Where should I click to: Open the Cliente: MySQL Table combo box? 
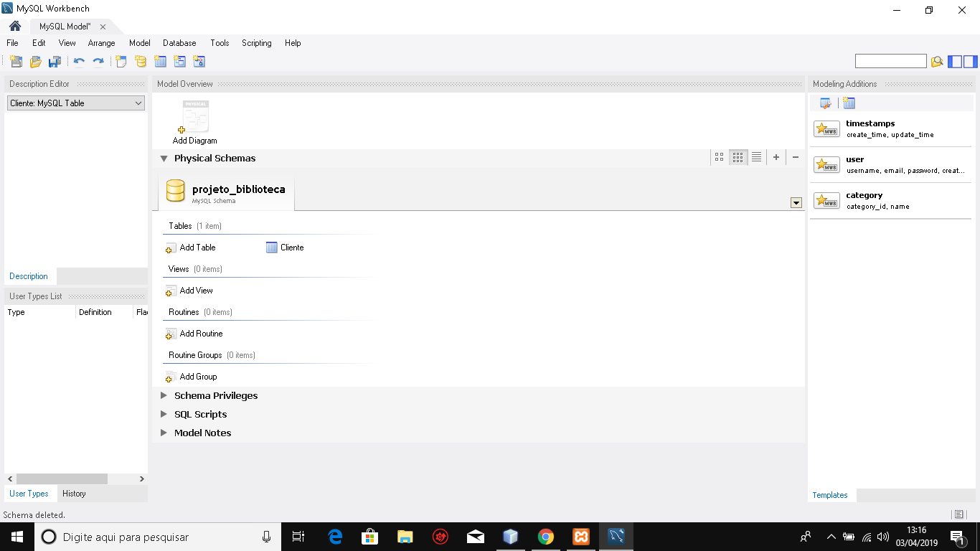[76, 103]
